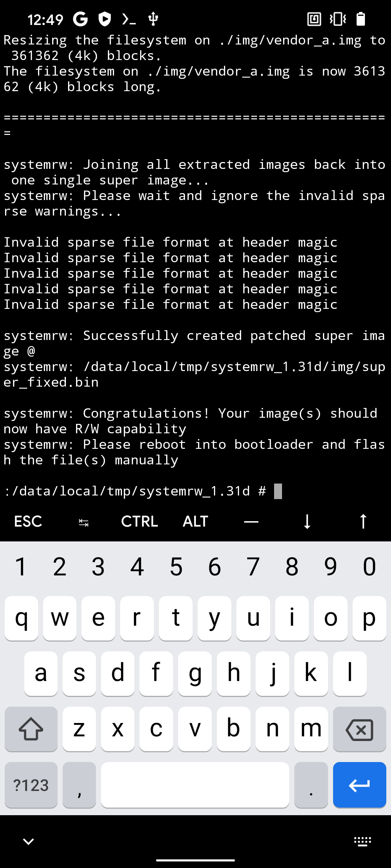The height and width of the screenshot is (868, 391).
Task: Tap the spacebar key
Action: pos(195,784)
